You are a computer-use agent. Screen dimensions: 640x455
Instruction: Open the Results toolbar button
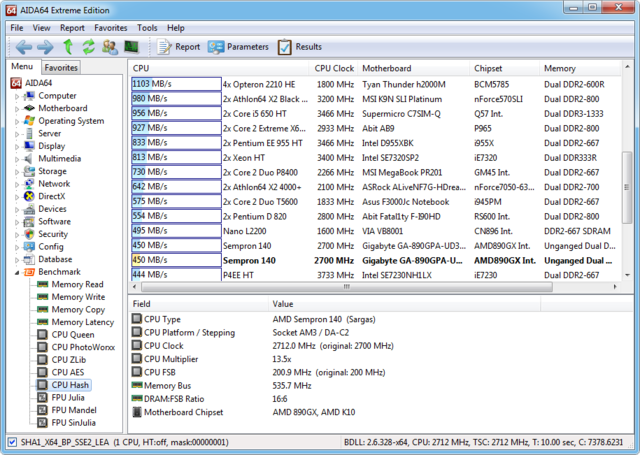coord(299,47)
